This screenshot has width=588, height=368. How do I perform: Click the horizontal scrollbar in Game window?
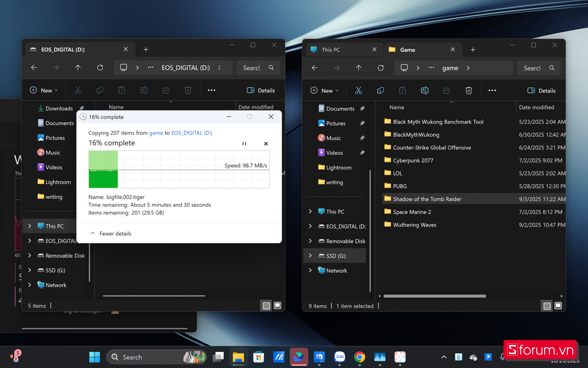[x=434, y=296]
